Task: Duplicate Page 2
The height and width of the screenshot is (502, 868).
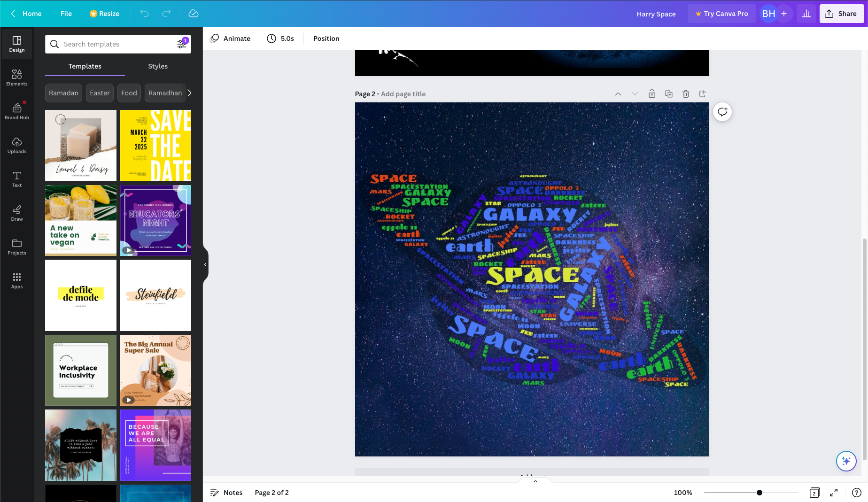Action: pyautogui.click(x=669, y=94)
